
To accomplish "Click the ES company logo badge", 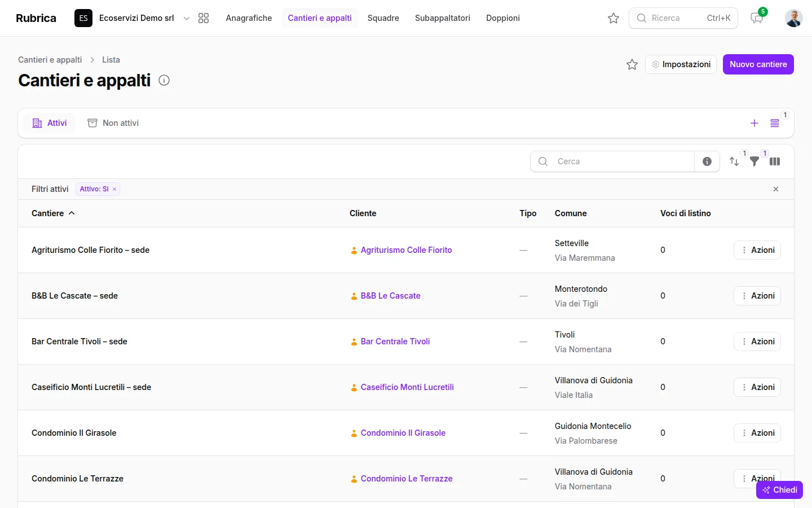I will pyautogui.click(x=83, y=18).
